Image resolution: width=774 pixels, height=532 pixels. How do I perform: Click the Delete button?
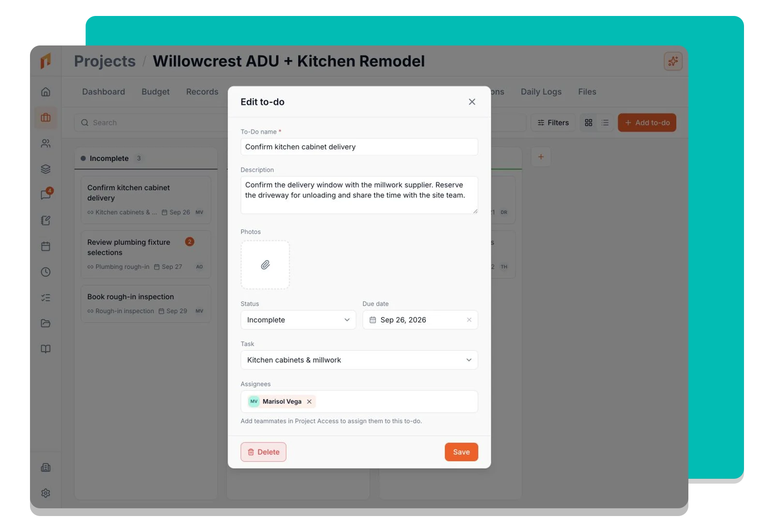point(264,452)
